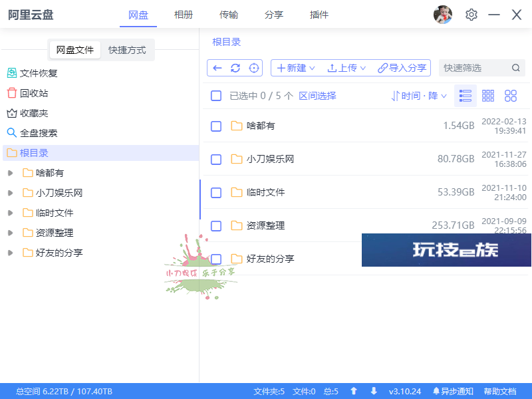Click version v3.10.24 in status bar
Image resolution: width=532 pixels, height=399 pixels.
pyautogui.click(x=405, y=391)
